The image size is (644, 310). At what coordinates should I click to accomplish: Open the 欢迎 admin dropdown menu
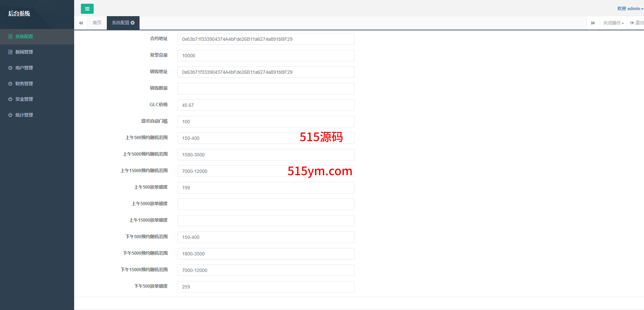[630, 9]
